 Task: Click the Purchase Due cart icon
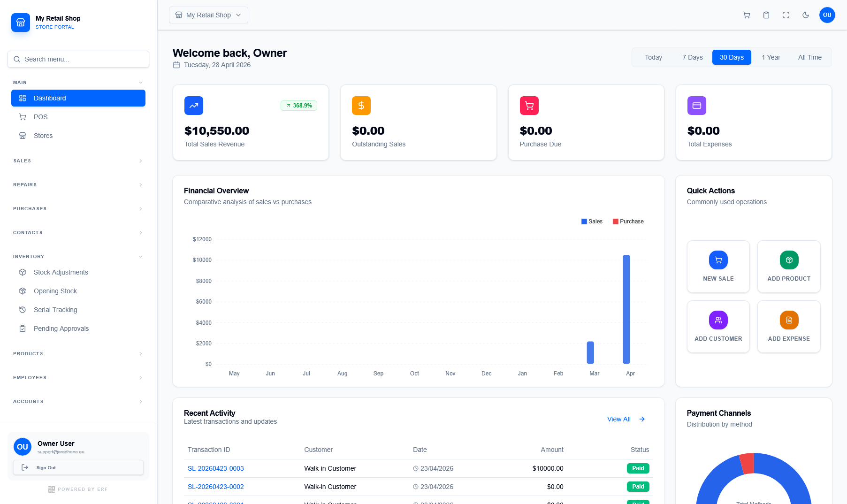pos(529,106)
